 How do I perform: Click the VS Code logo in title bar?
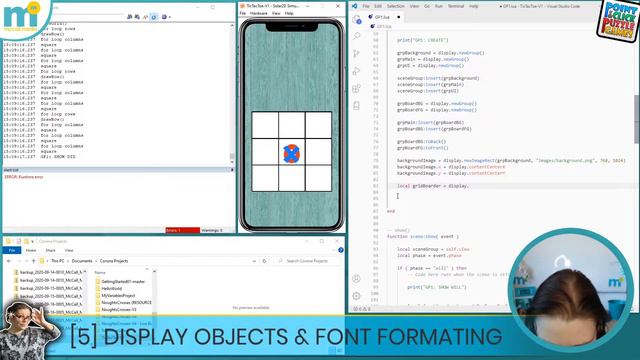click(354, 6)
